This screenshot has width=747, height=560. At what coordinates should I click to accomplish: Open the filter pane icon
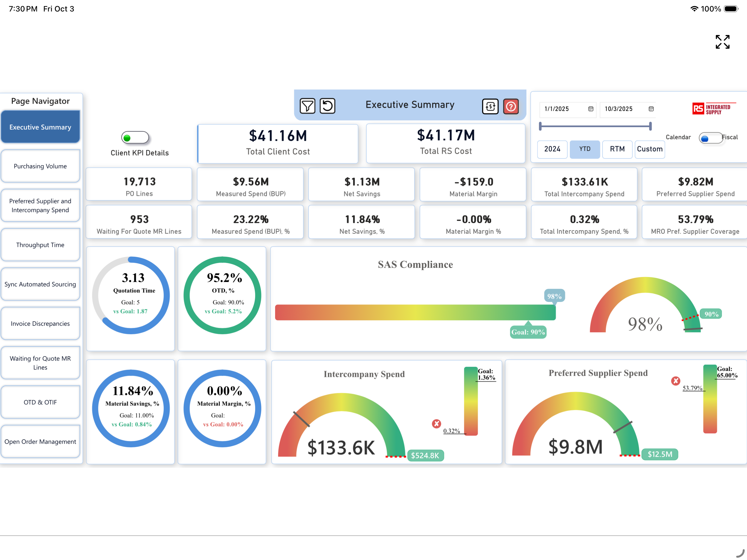[307, 106]
